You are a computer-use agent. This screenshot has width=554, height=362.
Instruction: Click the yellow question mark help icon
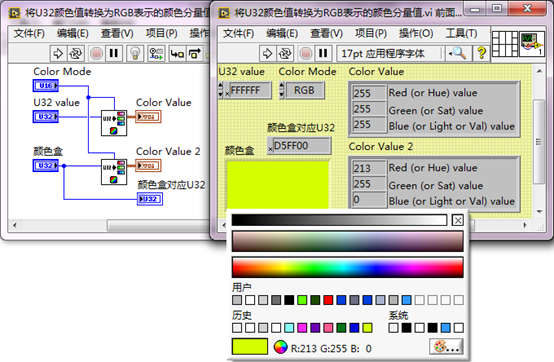point(481,53)
